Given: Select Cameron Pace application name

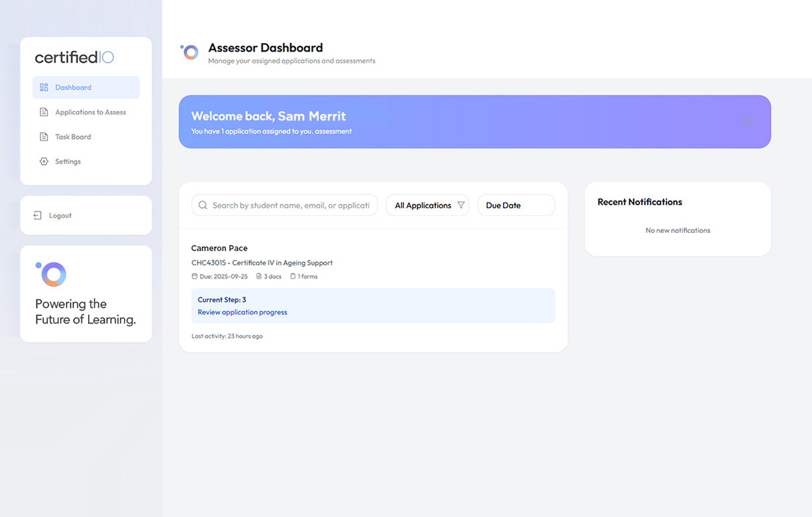Looking at the screenshot, I should [x=219, y=248].
